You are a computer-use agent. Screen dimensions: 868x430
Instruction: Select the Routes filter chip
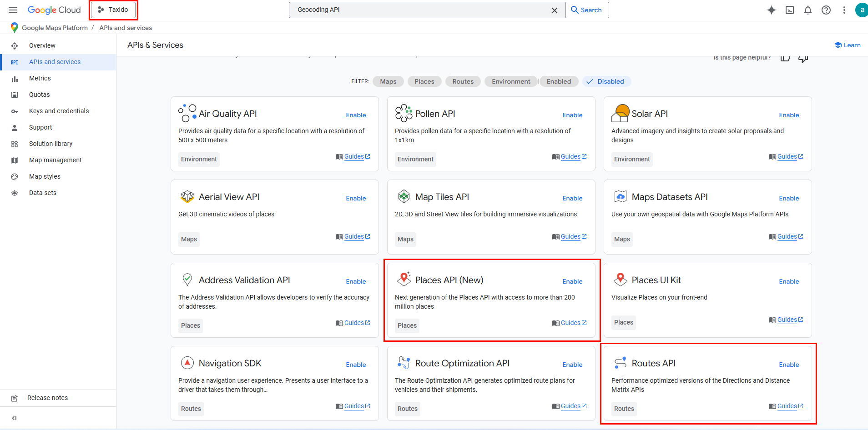pos(463,81)
